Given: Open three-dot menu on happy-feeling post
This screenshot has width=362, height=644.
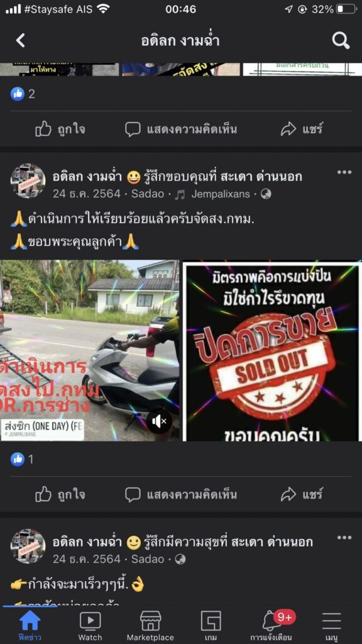Looking at the screenshot, I should pos(344,538).
